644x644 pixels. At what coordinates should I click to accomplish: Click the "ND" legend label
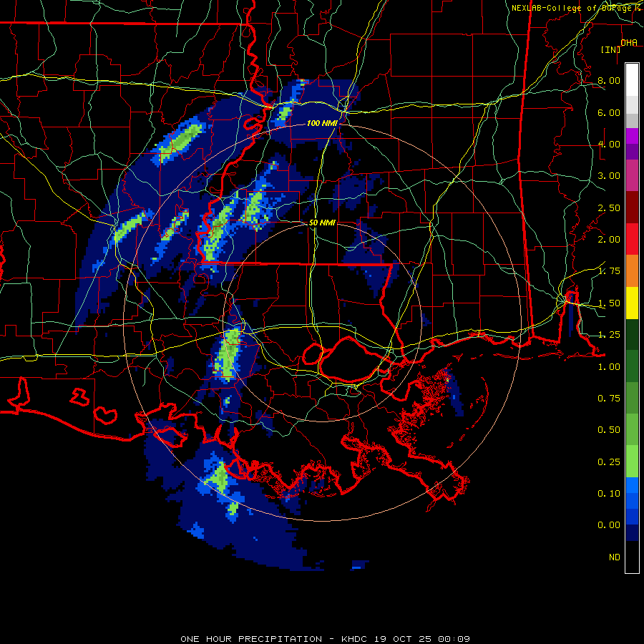click(x=615, y=557)
